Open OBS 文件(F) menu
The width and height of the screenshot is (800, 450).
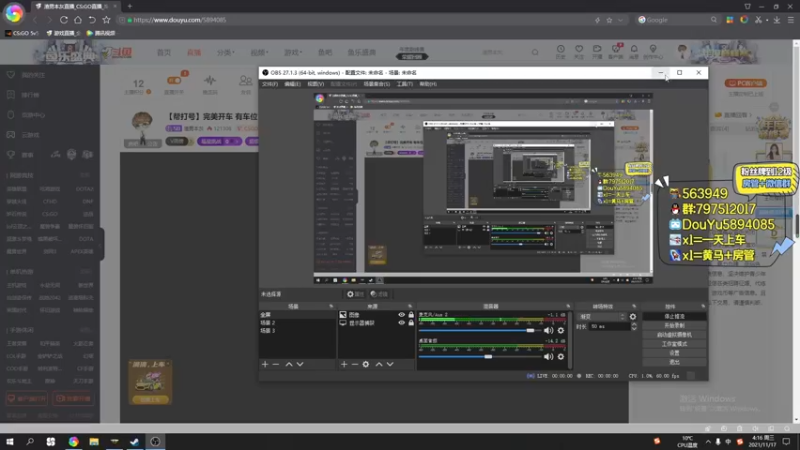point(270,84)
